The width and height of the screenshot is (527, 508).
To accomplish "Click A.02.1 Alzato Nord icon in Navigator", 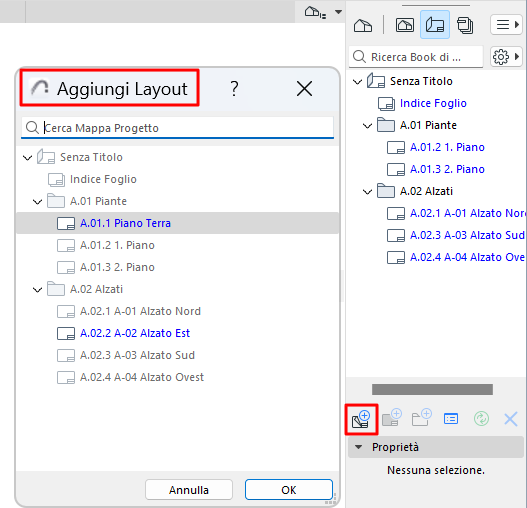I will (396, 213).
